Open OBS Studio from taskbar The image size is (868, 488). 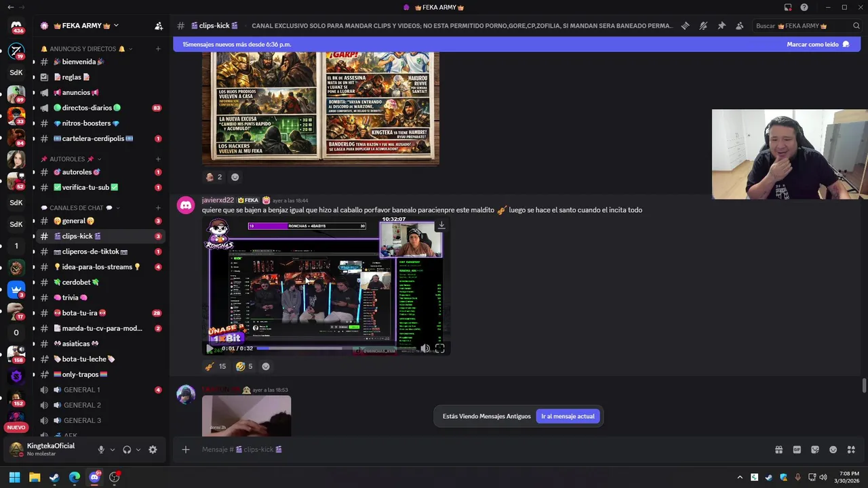(x=115, y=477)
